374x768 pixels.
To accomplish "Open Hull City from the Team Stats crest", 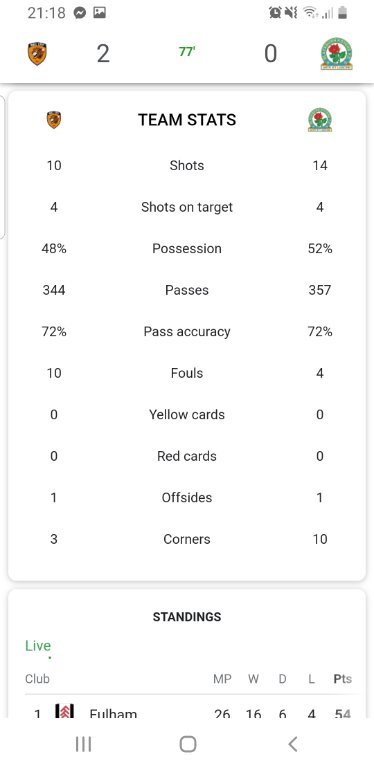I will 54,120.
